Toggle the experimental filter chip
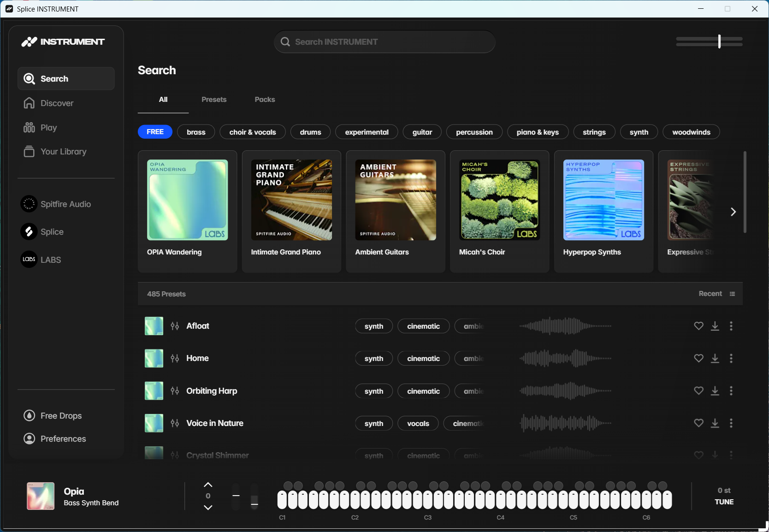Image resolution: width=769 pixels, height=532 pixels. (367, 132)
